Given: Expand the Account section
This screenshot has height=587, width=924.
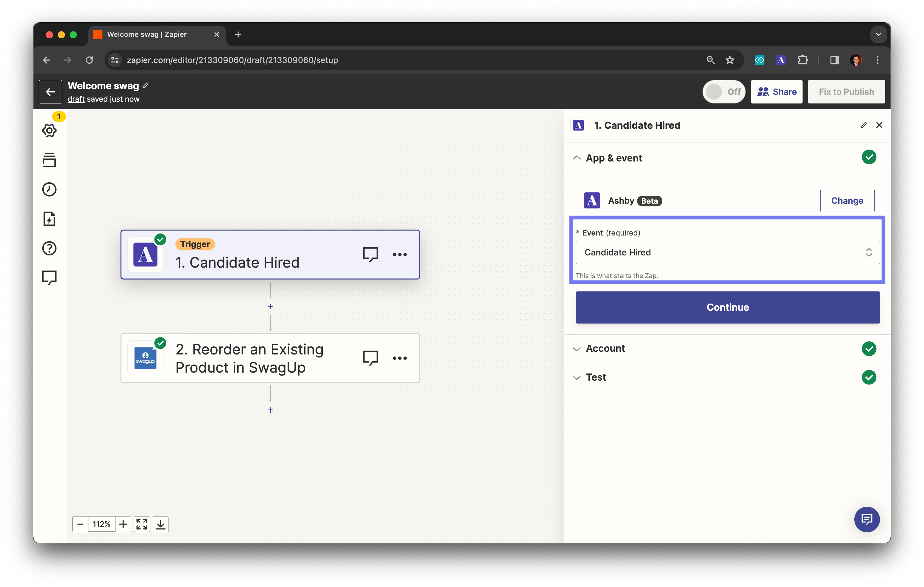Looking at the screenshot, I should pyautogui.click(x=605, y=348).
